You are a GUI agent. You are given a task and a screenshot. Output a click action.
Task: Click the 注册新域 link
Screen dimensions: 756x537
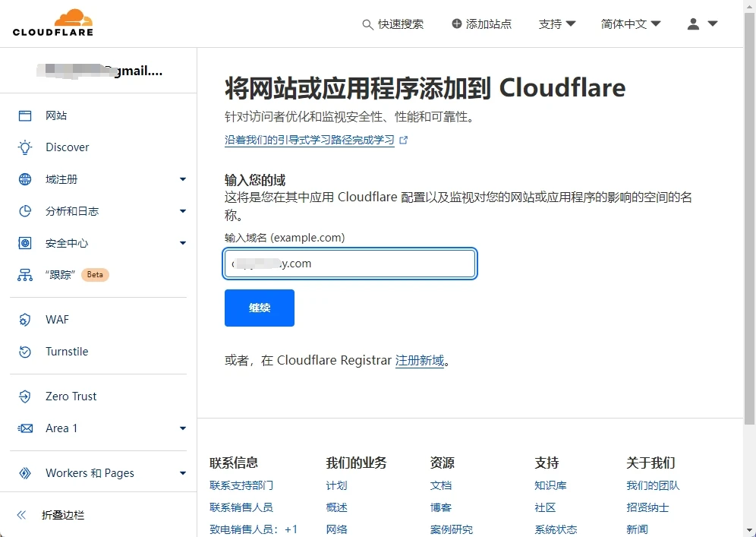420,361
